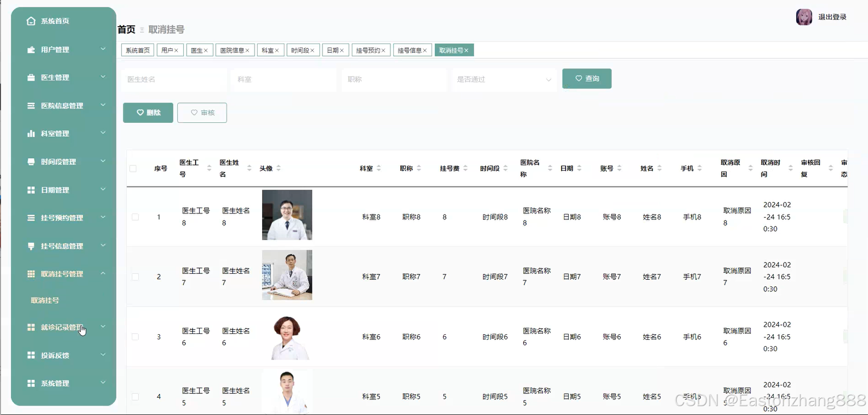Viewport: 868px width, 415px height.
Task: Close the 挂号预约 tab with its x
Action: point(383,51)
